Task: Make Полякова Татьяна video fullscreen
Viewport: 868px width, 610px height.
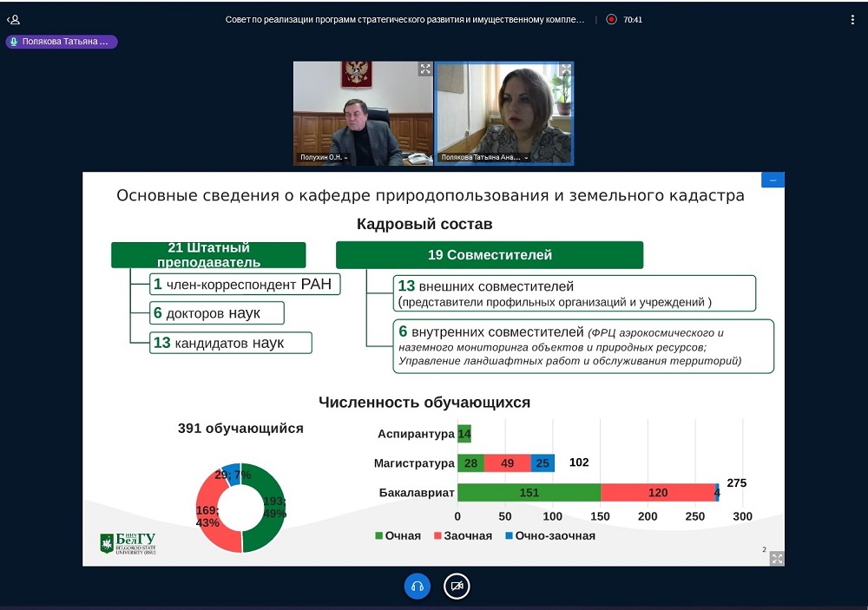Action: point(565,69)
